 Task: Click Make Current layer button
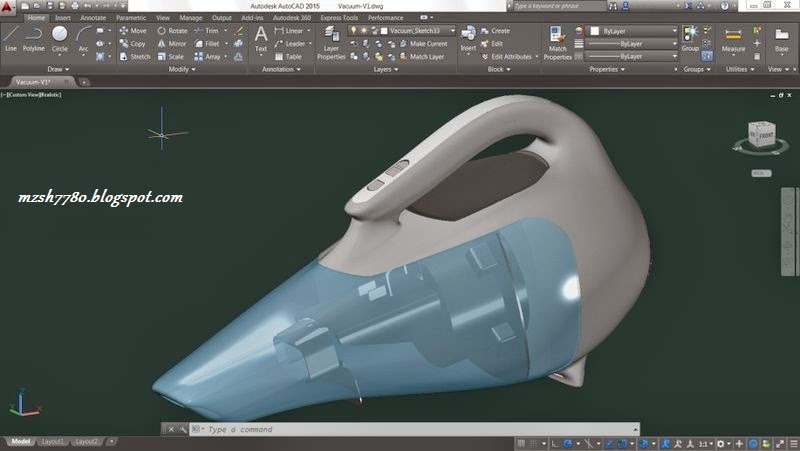pos(423,44)
